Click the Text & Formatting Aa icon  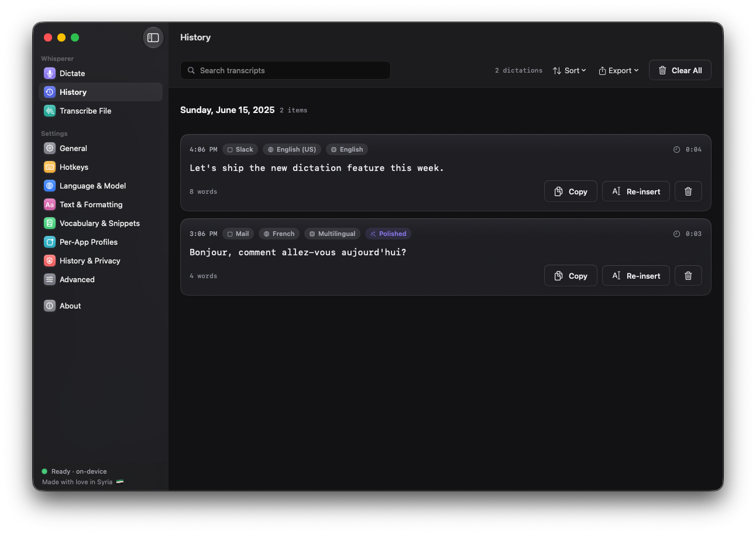click(x=50, y=204)
